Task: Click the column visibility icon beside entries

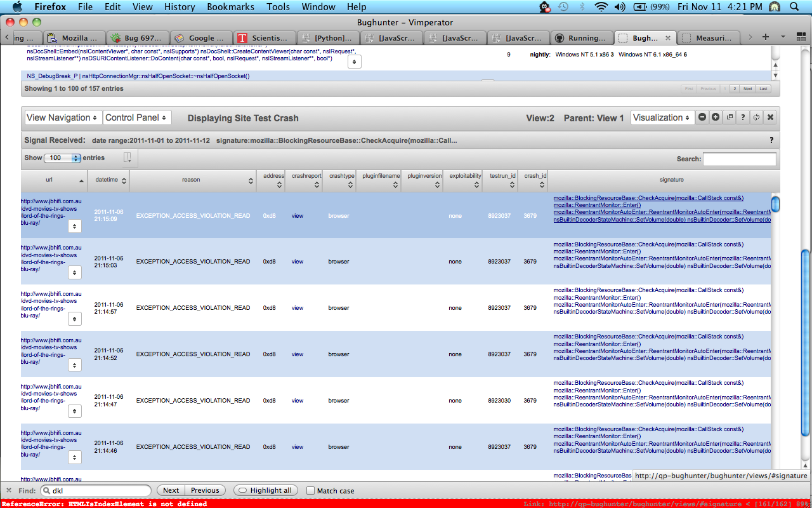Action: click(128, 157)
